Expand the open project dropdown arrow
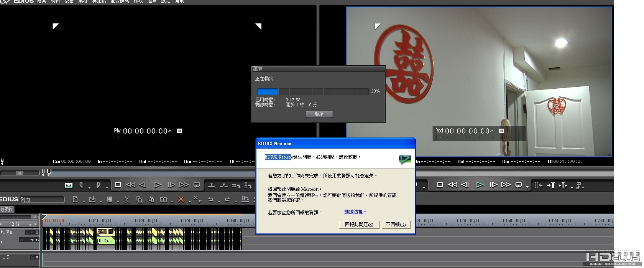 (101, 201)
